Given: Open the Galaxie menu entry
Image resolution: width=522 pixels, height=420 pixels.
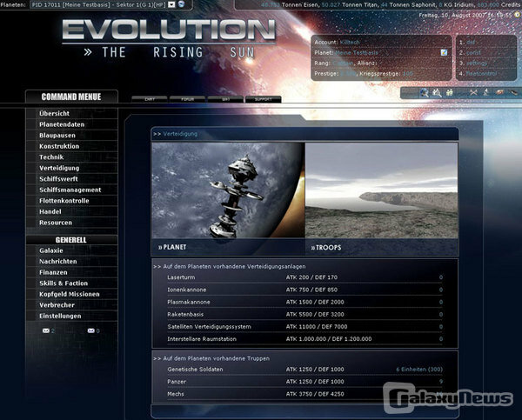Looking at the screenshot, I should [x=51, y=250].
